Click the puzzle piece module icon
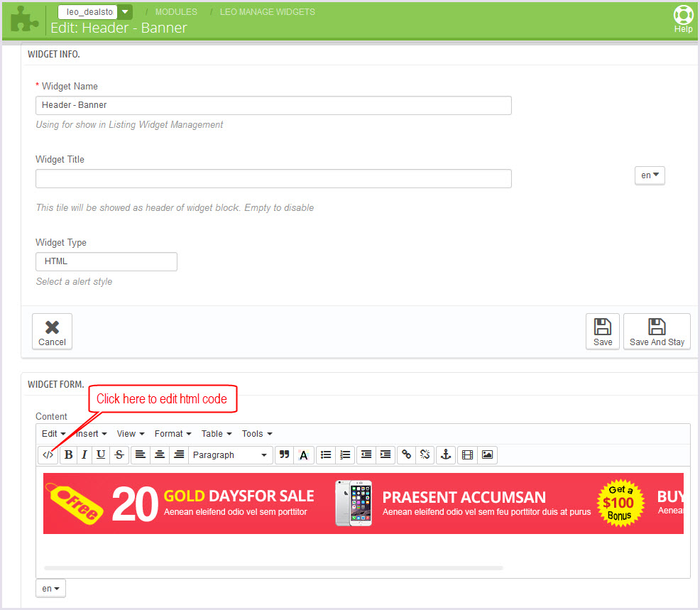The height and width of the screenshot is (610, 700). point(24,20)
